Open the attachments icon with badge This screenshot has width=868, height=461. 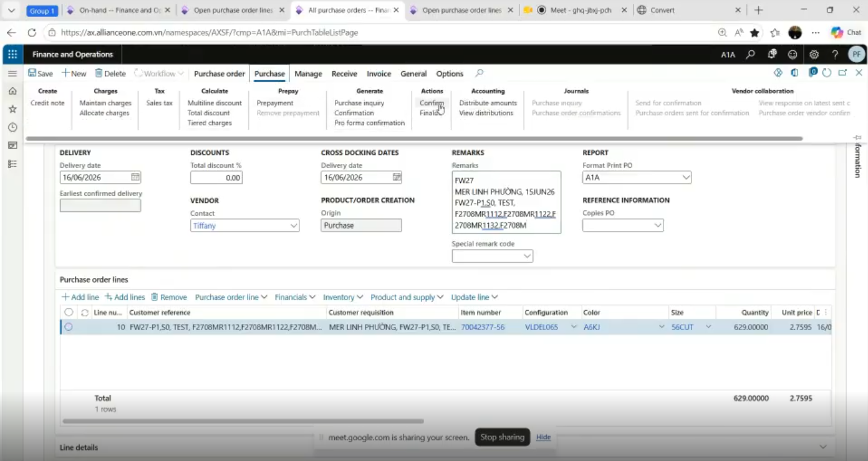click(813, 73)
